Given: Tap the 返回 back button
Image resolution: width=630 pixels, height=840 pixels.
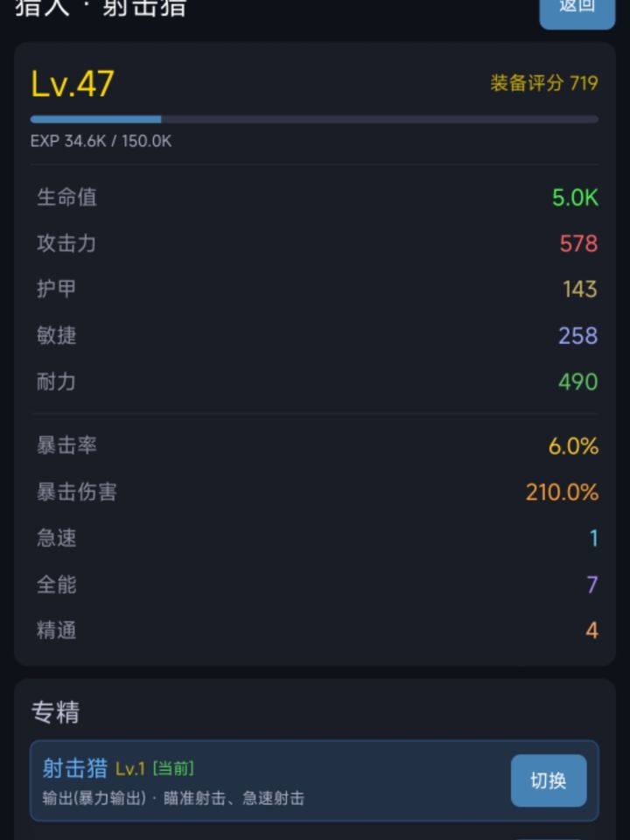Looking at the screenshot, I should [x=577, y=9].
